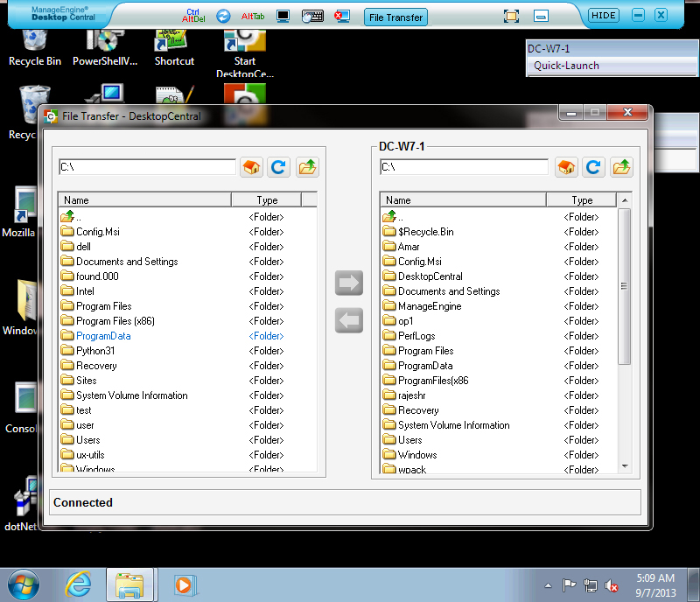
Task: Hide the Desktop Central toolbar
Action: [604, 16]
